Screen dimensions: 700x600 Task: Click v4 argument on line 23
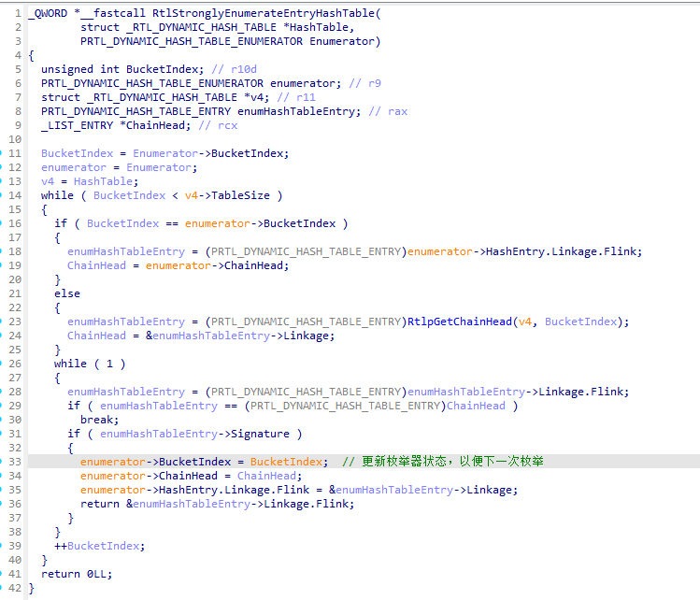pos(524,321)
